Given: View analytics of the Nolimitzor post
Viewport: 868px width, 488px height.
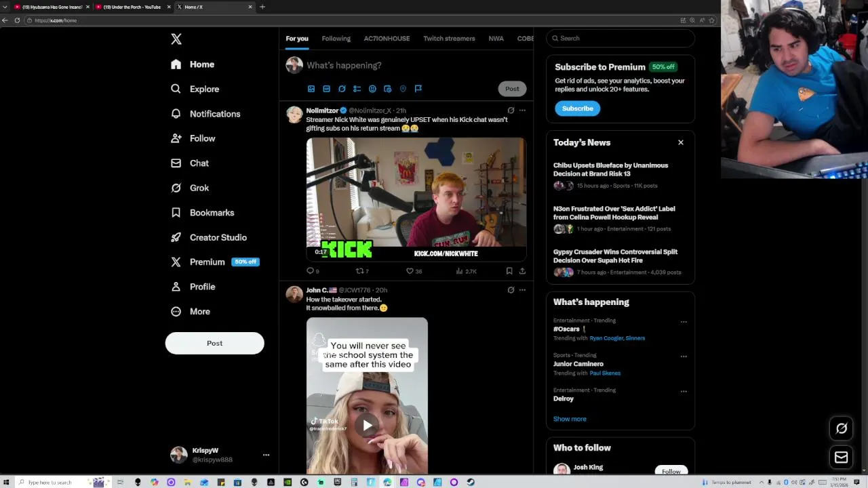Looking at the screenshot, I should click(466, 271).
